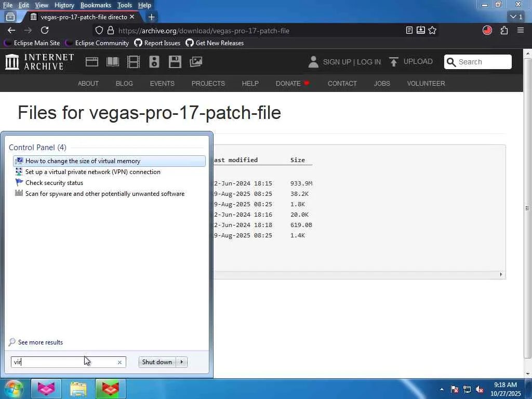Open Report Issues bookmark
This screenshot has height=399, width=532.
point(157,43)
